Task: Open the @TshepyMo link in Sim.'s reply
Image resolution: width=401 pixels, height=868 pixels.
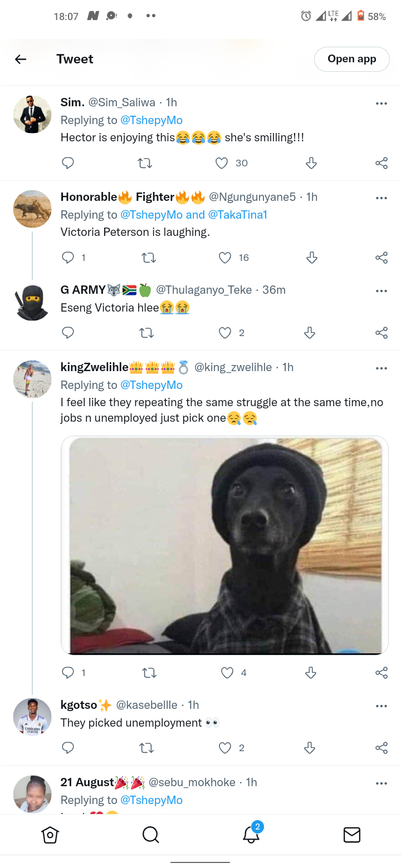Action: 151,120
